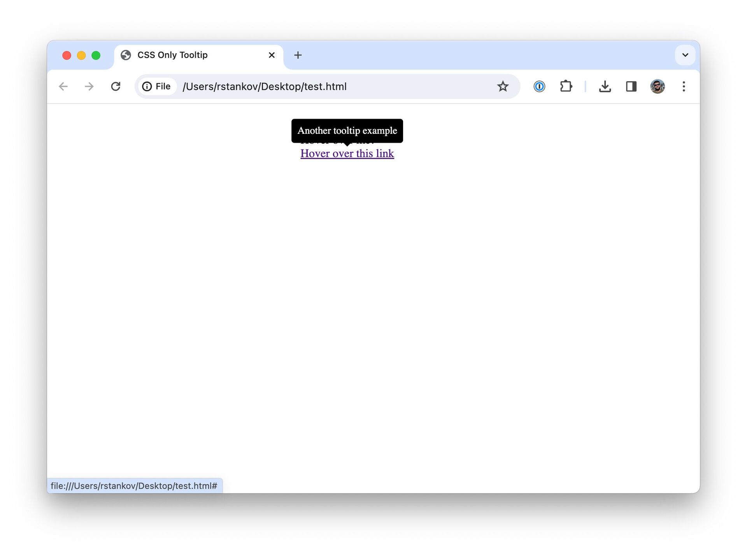Open the File site info chip

coord(157,86)
